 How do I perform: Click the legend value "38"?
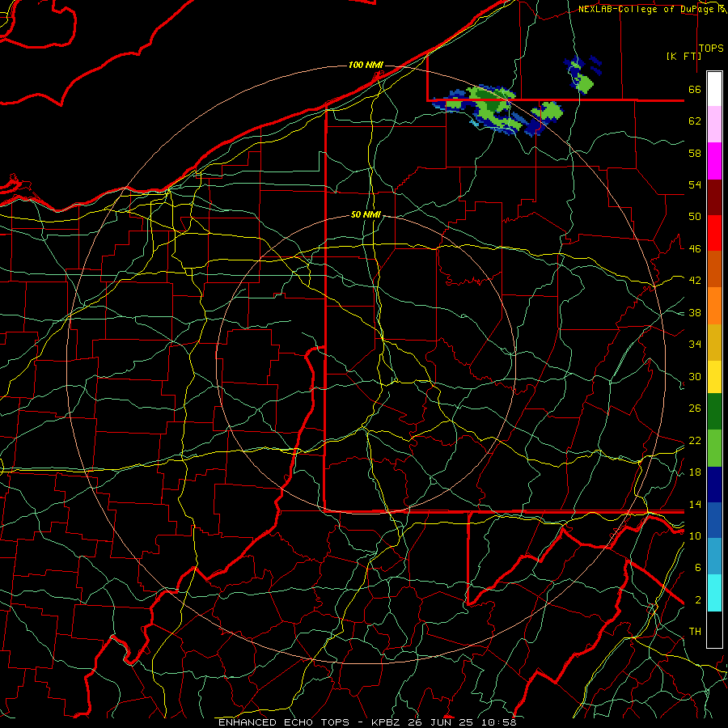click(695, 312)
